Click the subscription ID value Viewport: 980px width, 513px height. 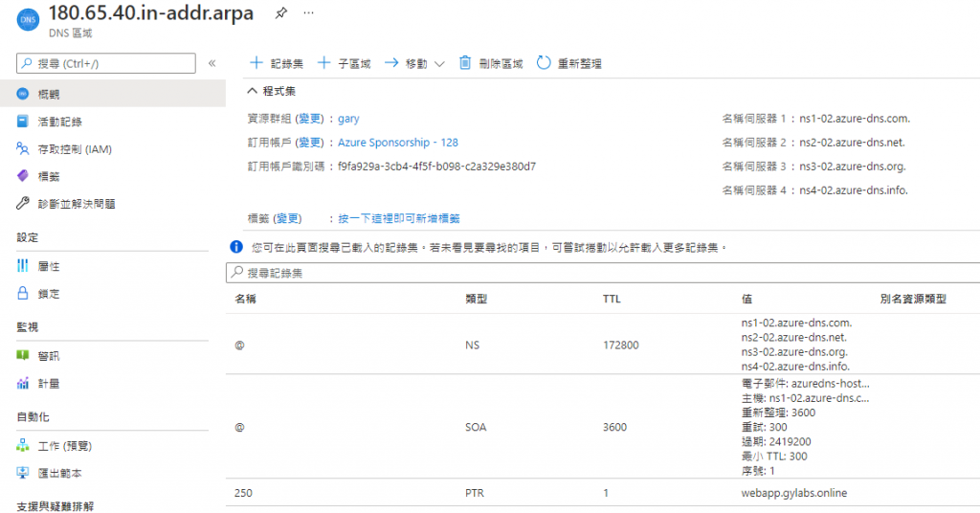[436, 167]
